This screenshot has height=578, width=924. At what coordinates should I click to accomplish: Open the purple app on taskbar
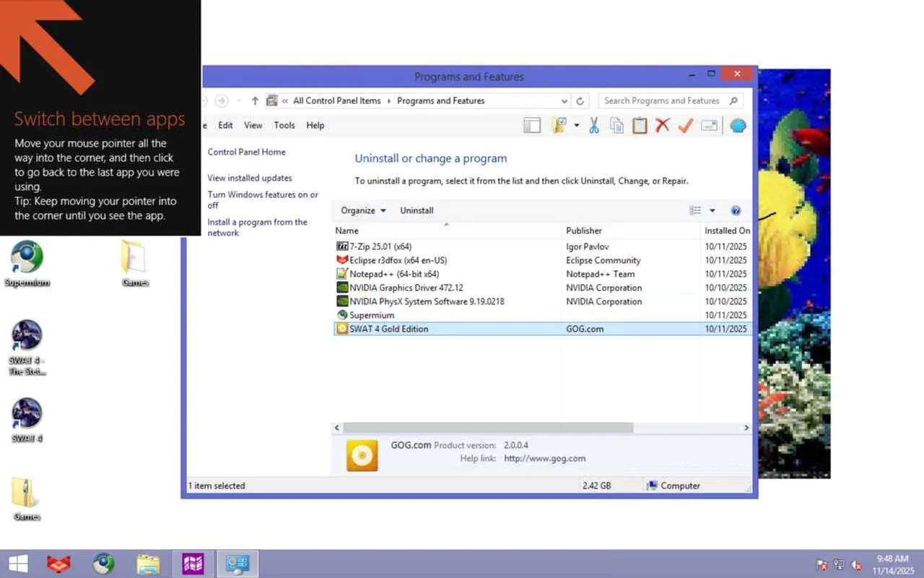(193, 564)
